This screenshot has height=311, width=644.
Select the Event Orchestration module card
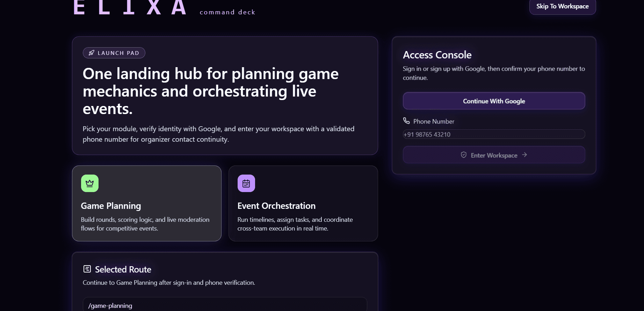[303, 203]
